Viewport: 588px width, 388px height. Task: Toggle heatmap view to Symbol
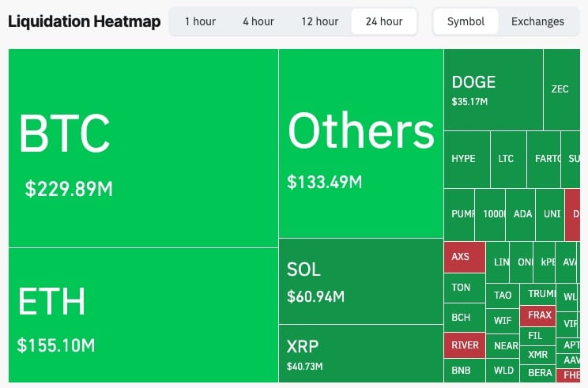pyautogui.click(x=465, y=21)
